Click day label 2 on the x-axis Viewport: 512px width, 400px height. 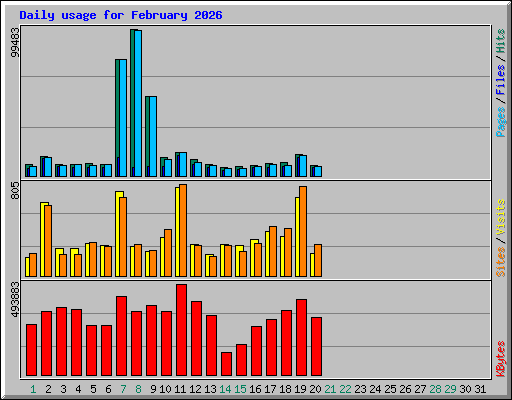48,389
